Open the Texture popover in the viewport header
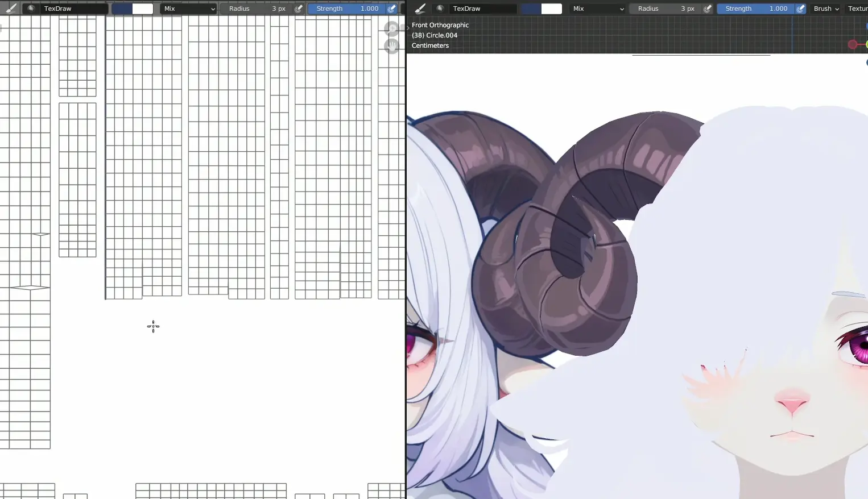This screenshot has height=499, width=868. pos(858,9)
